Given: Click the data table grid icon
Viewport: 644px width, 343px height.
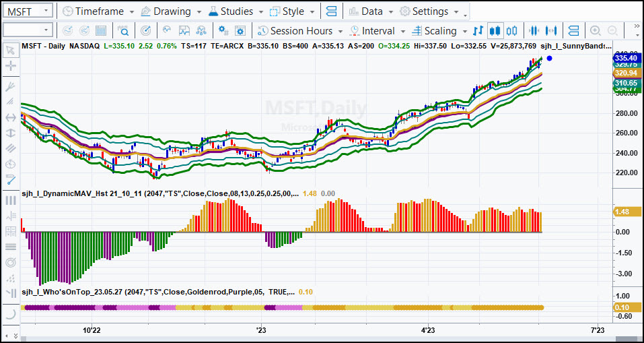Looking at the screenshot, I should click(101, 31).
